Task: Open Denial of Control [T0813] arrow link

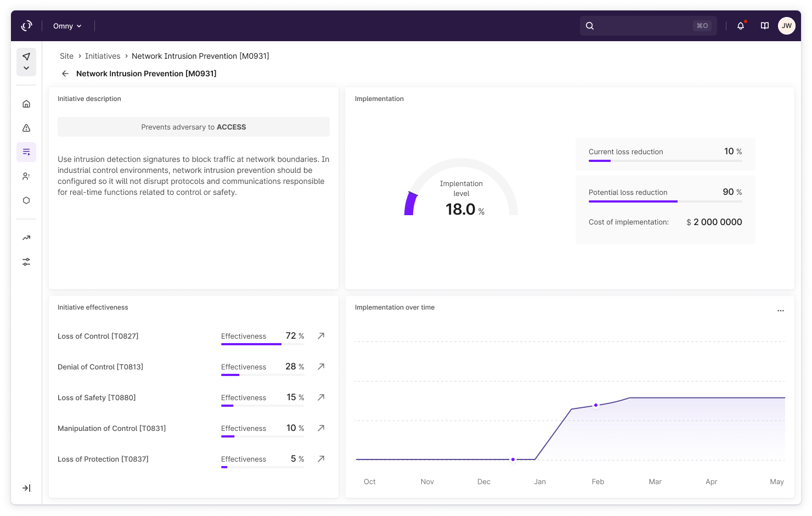Action: click(321, 366)
